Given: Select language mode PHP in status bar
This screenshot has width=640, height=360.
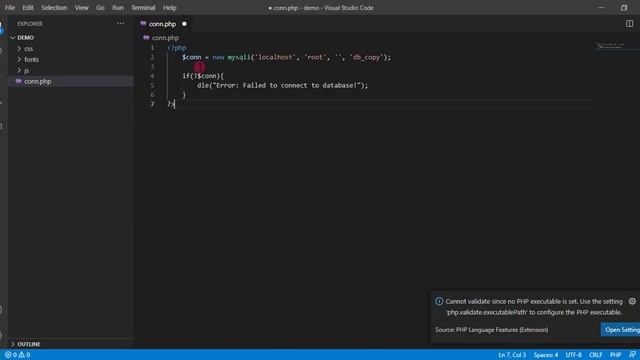Looking at the screenshot, I should (615, 355).
